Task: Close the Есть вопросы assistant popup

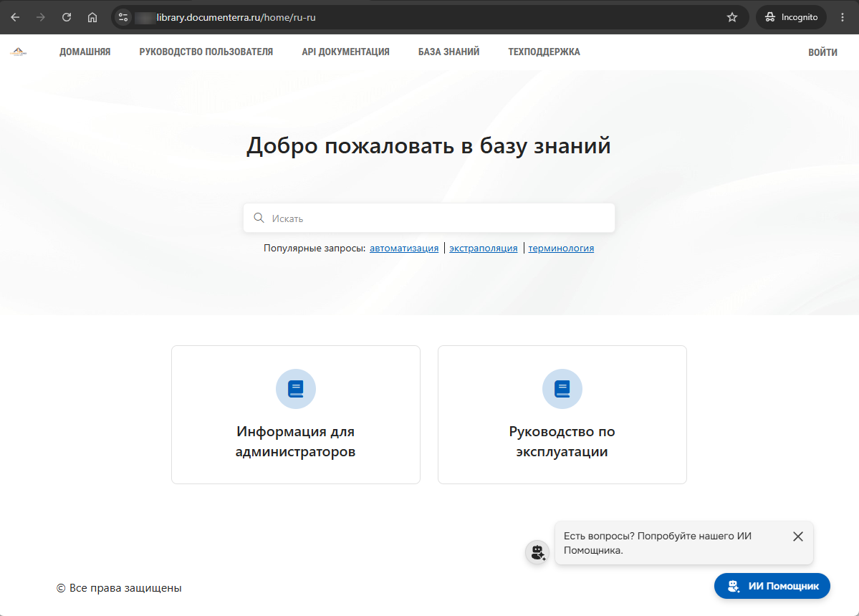Action: tap(798, 536)
